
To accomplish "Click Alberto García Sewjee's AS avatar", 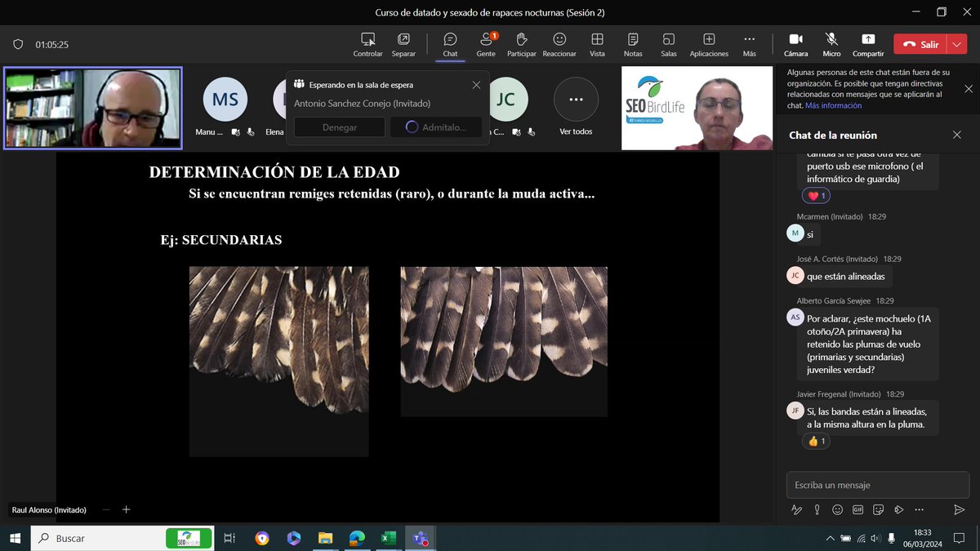I will pos(795,318).
